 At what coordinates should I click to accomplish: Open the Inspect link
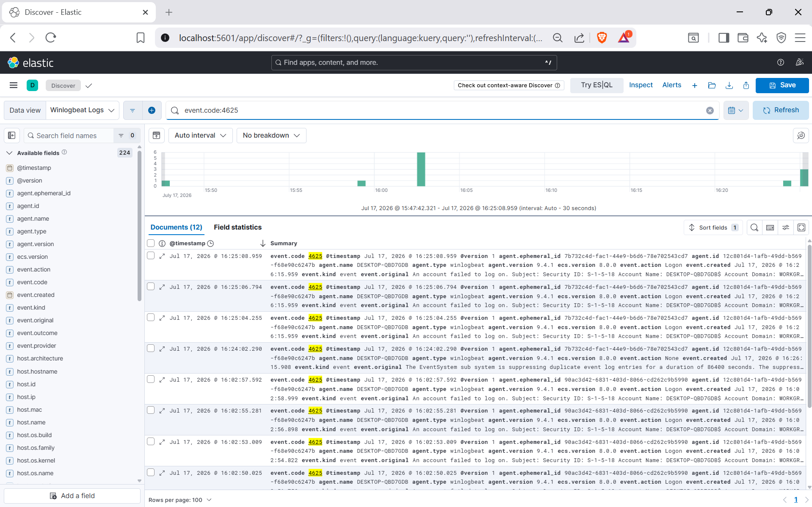[641, 85]
